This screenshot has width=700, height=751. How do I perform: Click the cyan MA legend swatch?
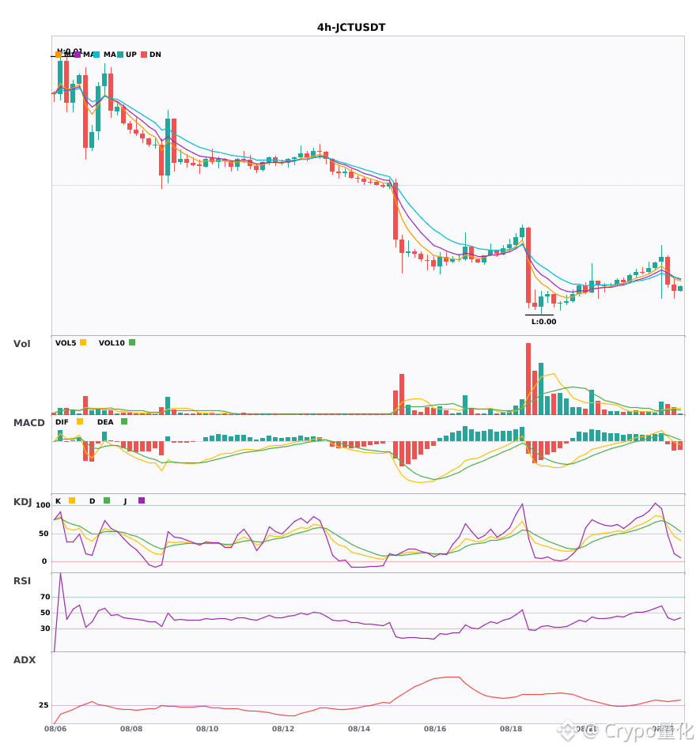tap(96, 55)
